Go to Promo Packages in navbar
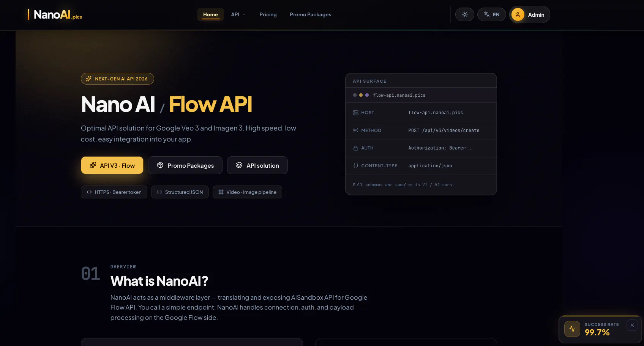The image size is (644, 346). pyautogui.click(x=310, y=14)
